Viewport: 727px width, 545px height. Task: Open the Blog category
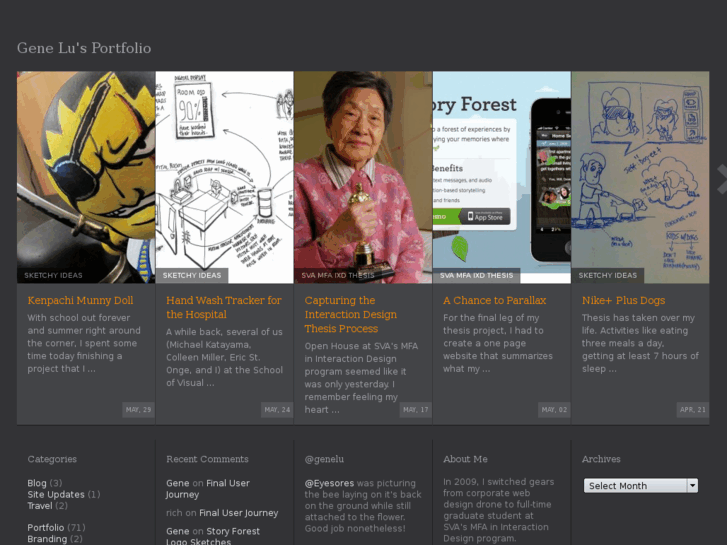pyautogui.click(x=37, y=483)
